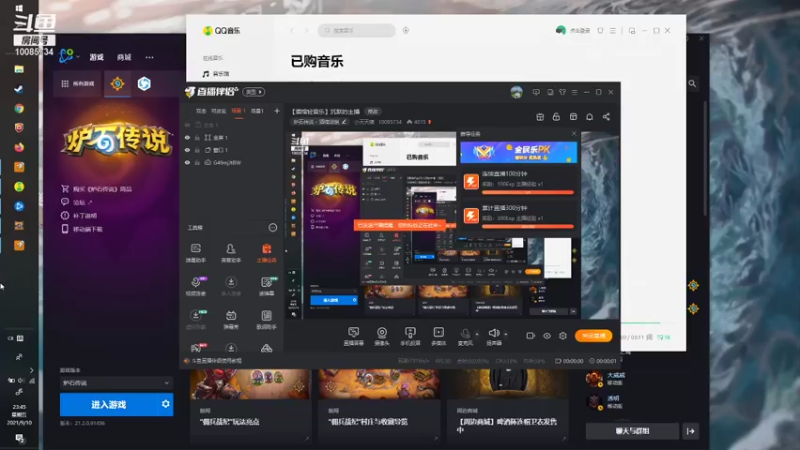This screenshot has width=800, height=450.
Task: Hide the window 1 source layer
Action: [187, 150]
